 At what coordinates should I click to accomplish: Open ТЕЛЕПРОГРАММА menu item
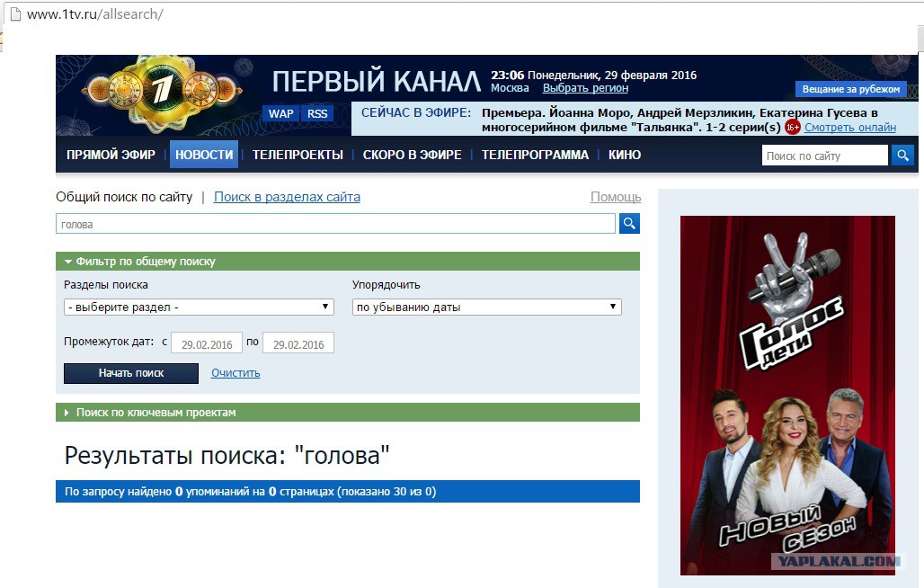point(535,155)
